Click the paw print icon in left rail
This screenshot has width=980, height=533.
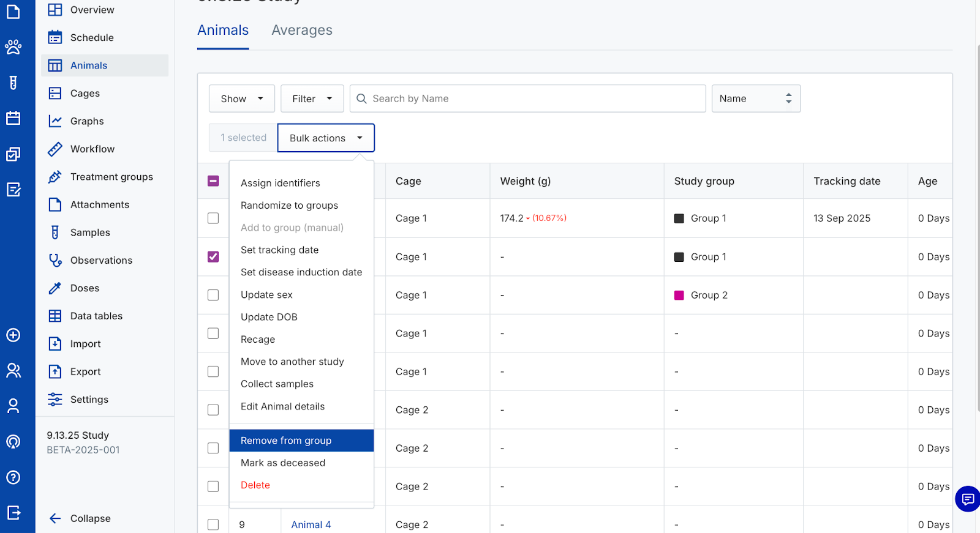pos(13,47)
